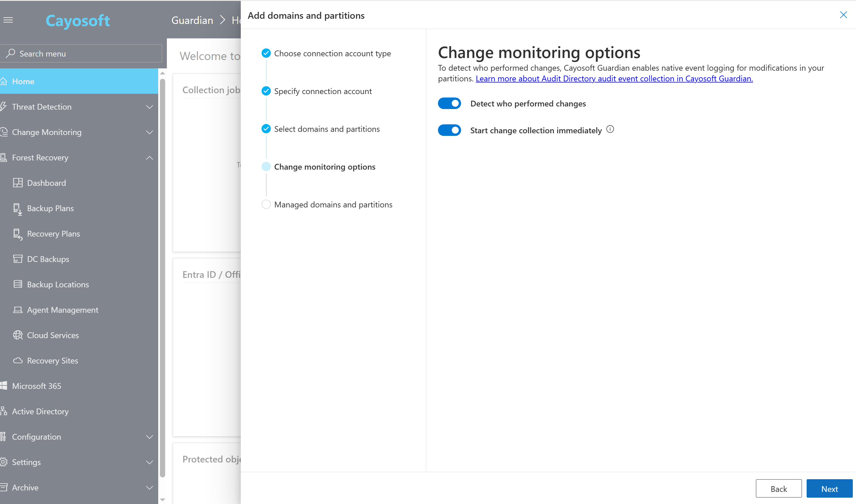Expand Change Monitoring section chevron
Screen dimensions: 856x504
(149, 132)
